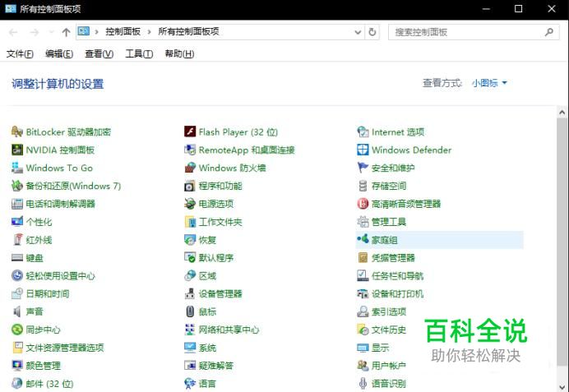Open 备份和还原(Windows 7) icon
569x392 pixels.
click(17, 186)
